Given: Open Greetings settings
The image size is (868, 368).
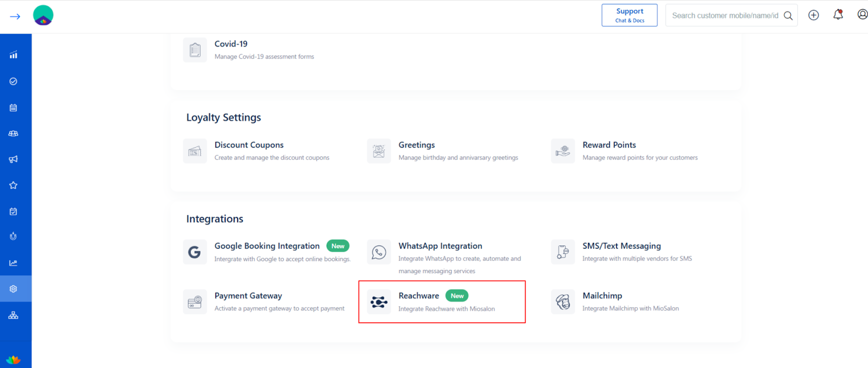Looking at the screenshot, I should [x=417, y=145].
